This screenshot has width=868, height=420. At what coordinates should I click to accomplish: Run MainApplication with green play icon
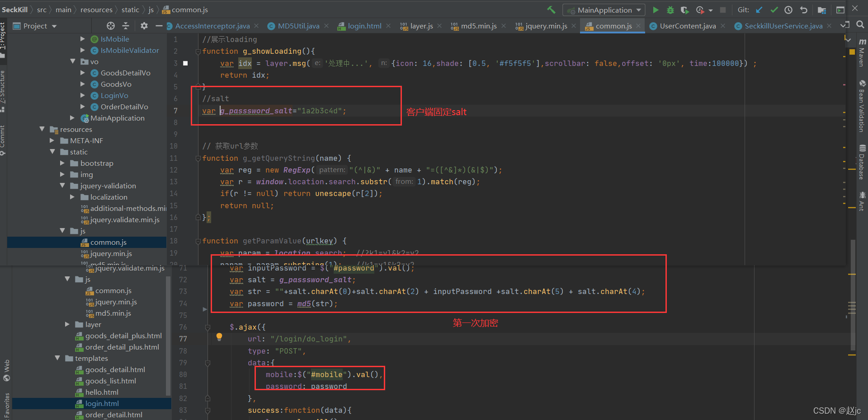(x=656, y=9)
